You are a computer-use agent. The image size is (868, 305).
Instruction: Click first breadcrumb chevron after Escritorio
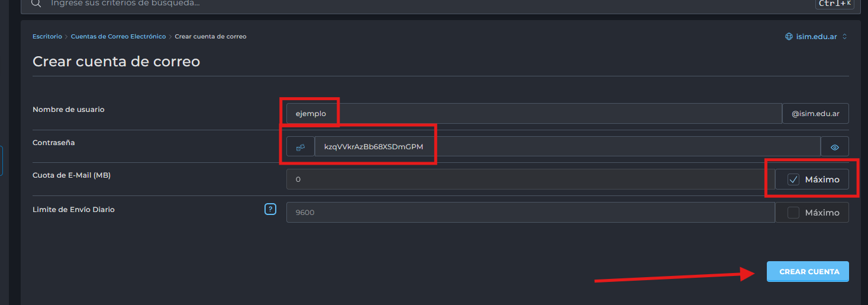66,37
